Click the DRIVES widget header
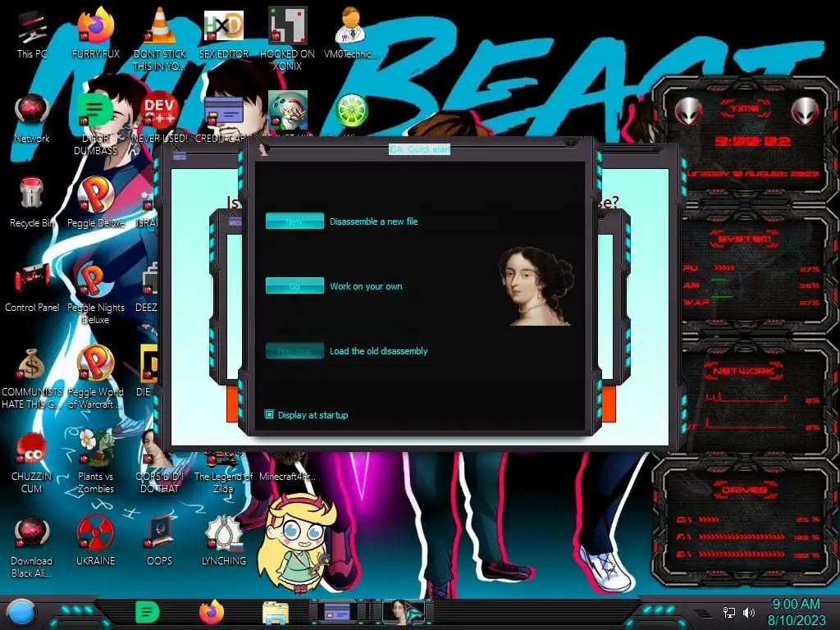The width and height of the screenshot is (840, 630). click(x=745, y=490)
